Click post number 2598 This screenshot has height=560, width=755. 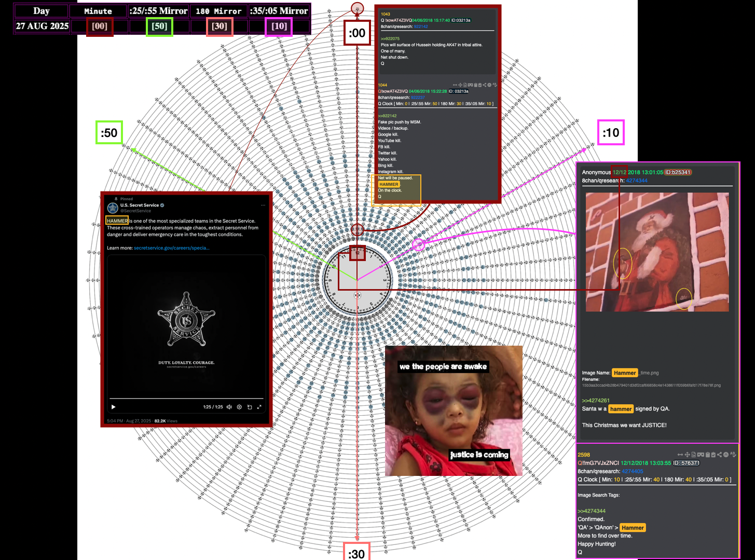tap(584, 455)
